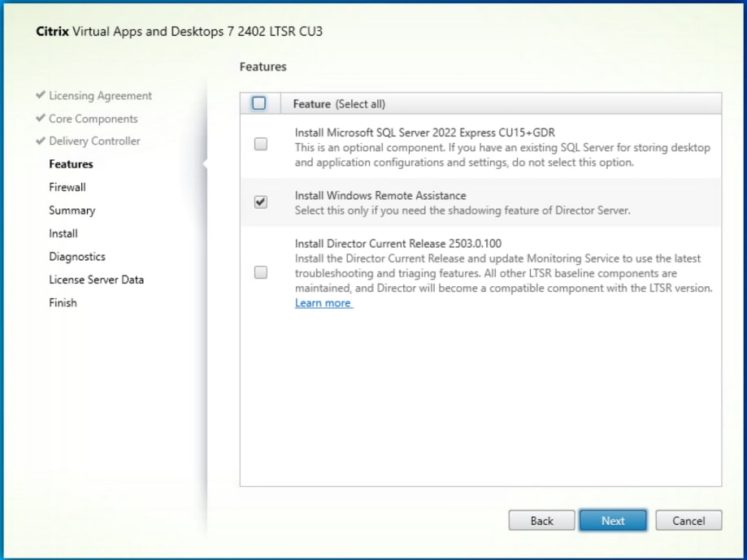Uncheck Install Windows Remote Assistance
Image resolution: width=747 pixels, height=560 pixels.
[261, 202]
